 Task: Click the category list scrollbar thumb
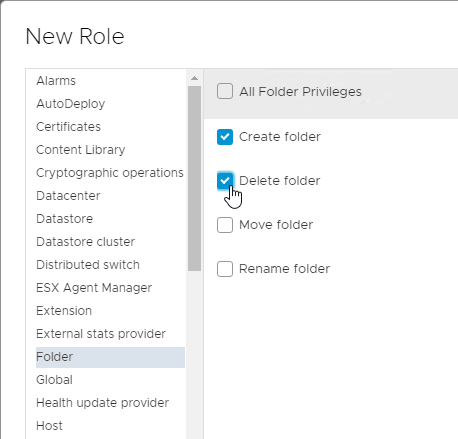pos(194,178)
